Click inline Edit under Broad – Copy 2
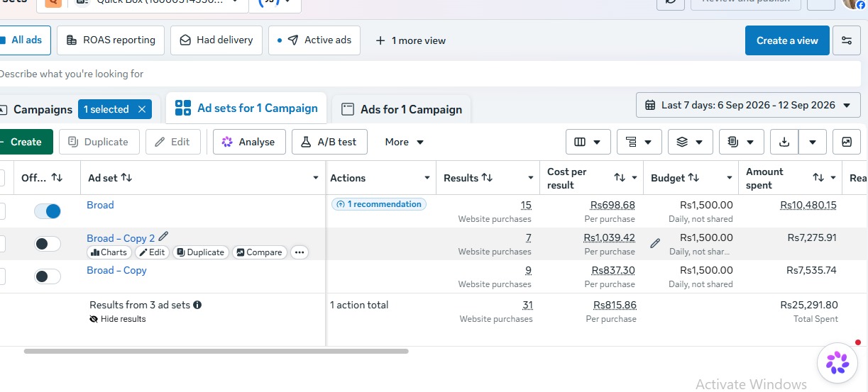This screenshot has height=392, width=868. coord(152,252)
